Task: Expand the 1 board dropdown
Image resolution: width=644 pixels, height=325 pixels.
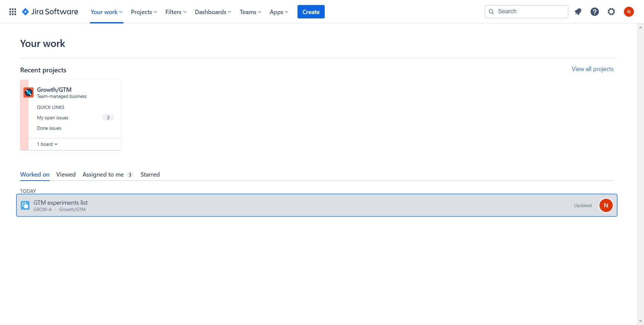Action: tap(47, 144)
